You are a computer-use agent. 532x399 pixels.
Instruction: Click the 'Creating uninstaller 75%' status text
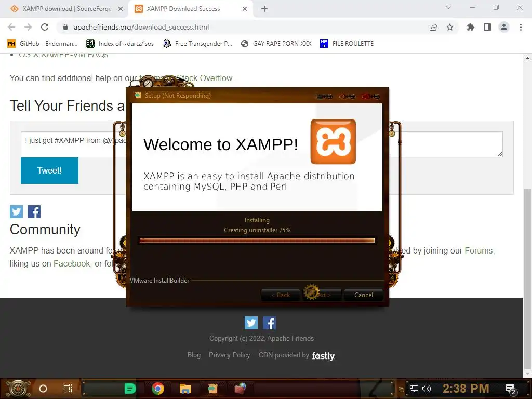[x=257, y=230]
